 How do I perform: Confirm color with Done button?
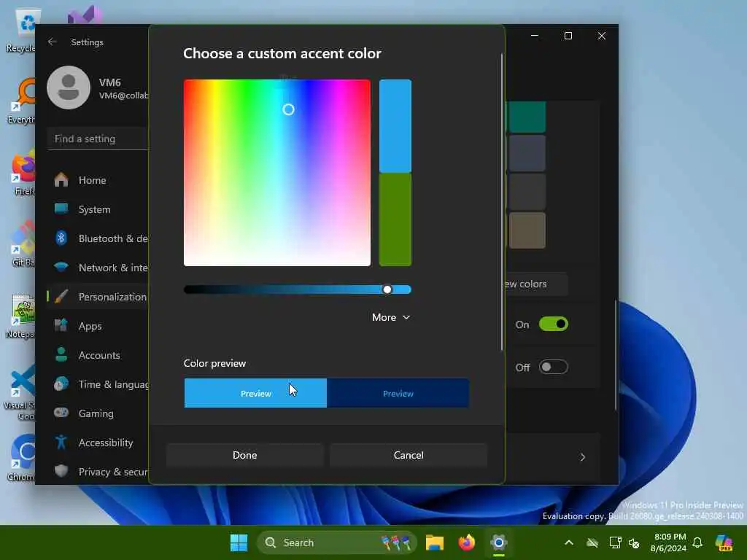point(245,455)
